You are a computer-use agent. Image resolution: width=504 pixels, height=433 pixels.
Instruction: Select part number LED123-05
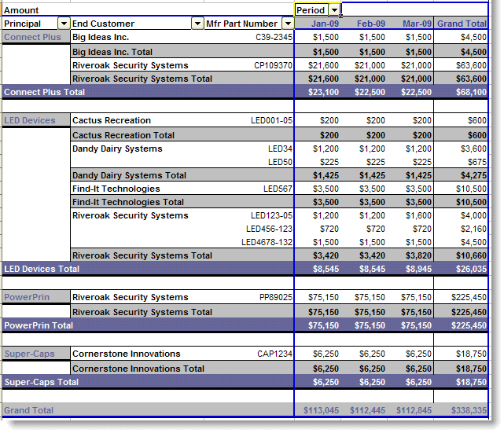[x=271, y=215]
